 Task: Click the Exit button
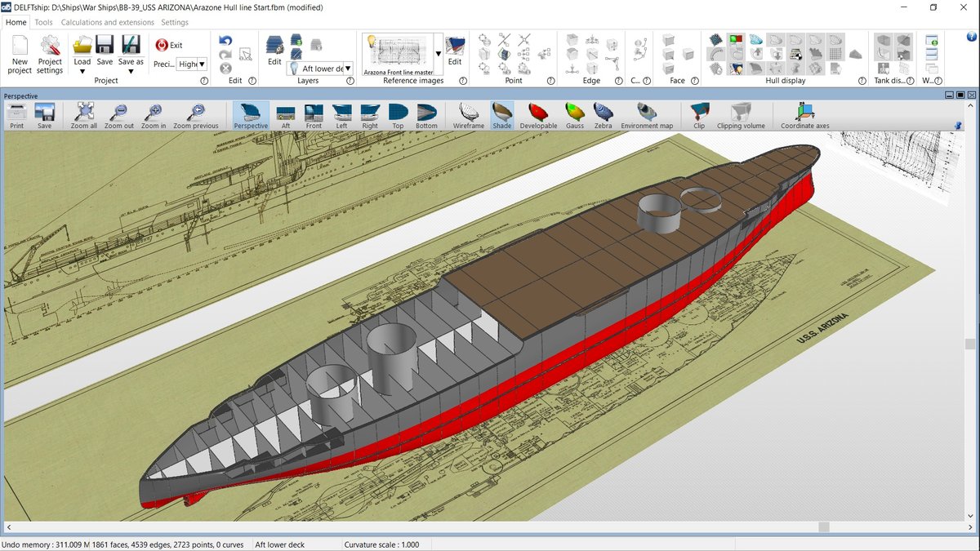169,46
